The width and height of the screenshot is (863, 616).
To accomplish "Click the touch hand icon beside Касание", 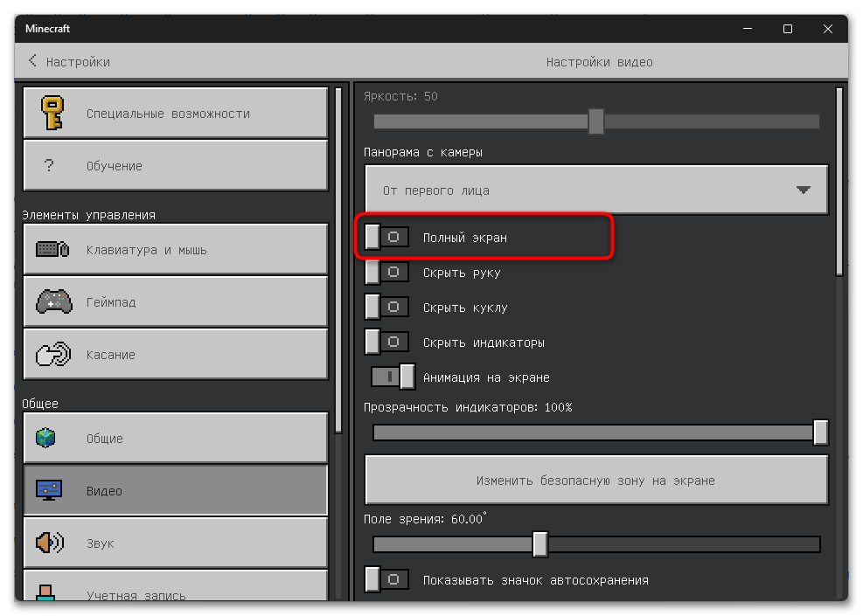I will (52, 354).
